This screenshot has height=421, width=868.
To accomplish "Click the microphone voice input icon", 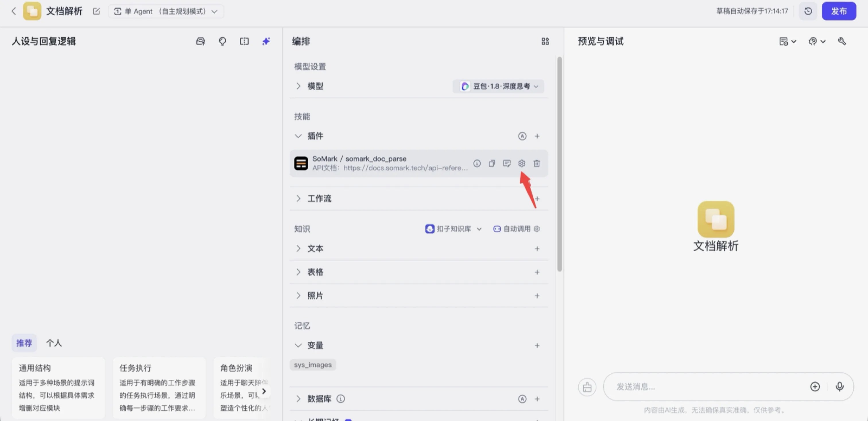I will 840,387.
